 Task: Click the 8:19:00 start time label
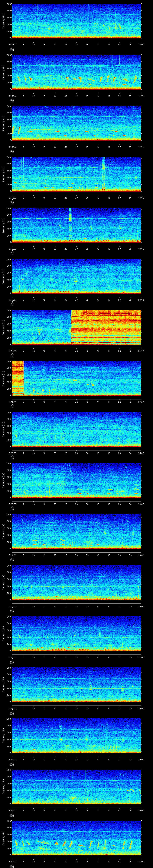pyautogui.click(x=12, y=300)
